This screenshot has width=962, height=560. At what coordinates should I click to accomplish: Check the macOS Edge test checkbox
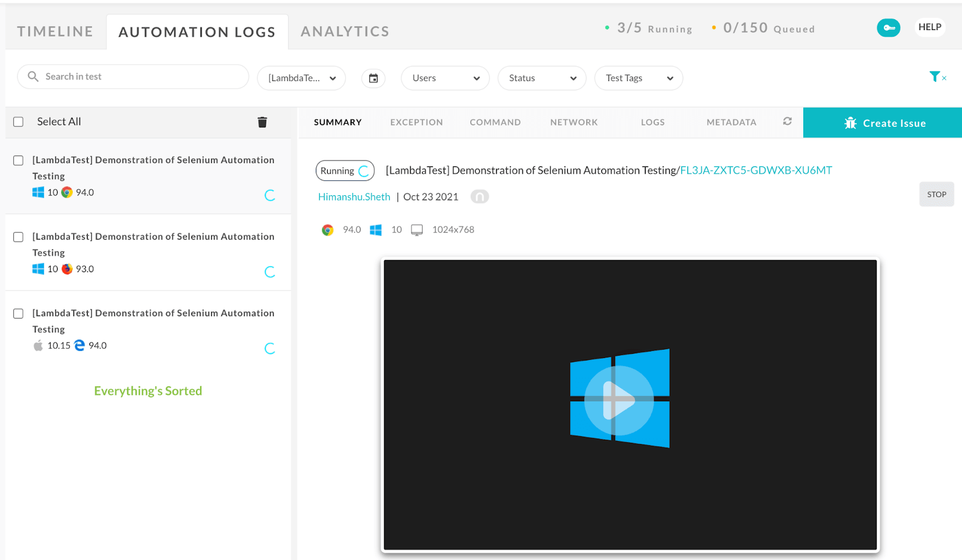click(x=18, y=313)
